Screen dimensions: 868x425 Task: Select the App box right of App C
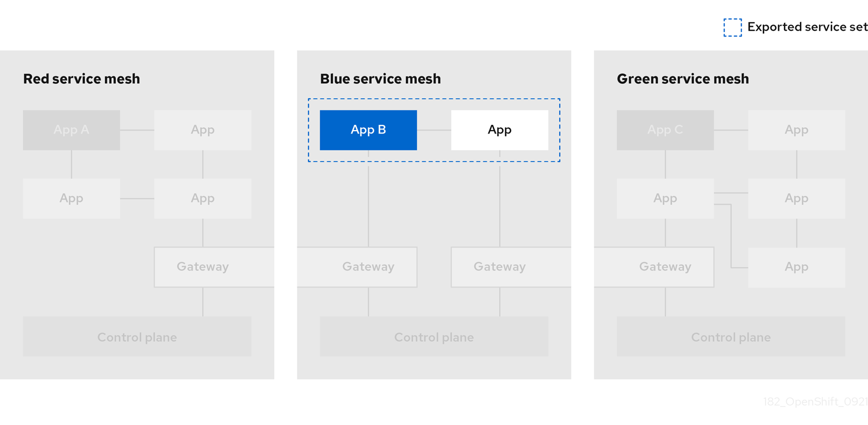point(797,130)
